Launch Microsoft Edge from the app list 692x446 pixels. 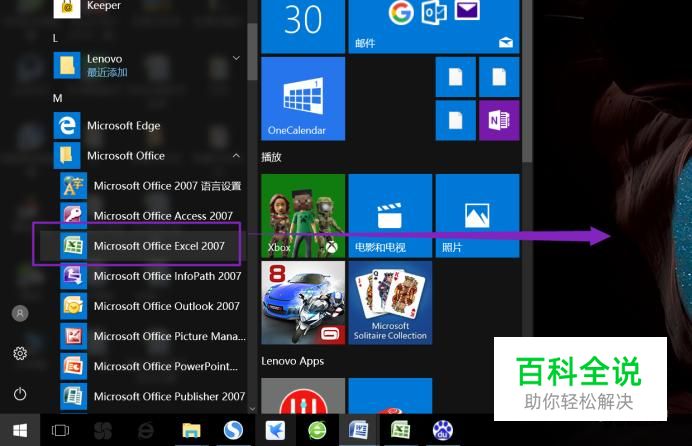pyautogui.click(x=148, y=126)
